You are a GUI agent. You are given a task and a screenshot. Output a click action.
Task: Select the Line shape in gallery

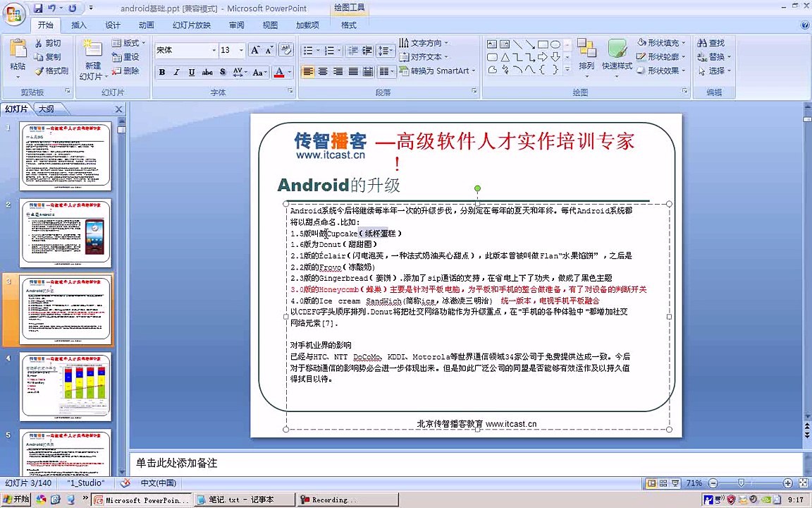pyautogui.click(x=517, y=44)
